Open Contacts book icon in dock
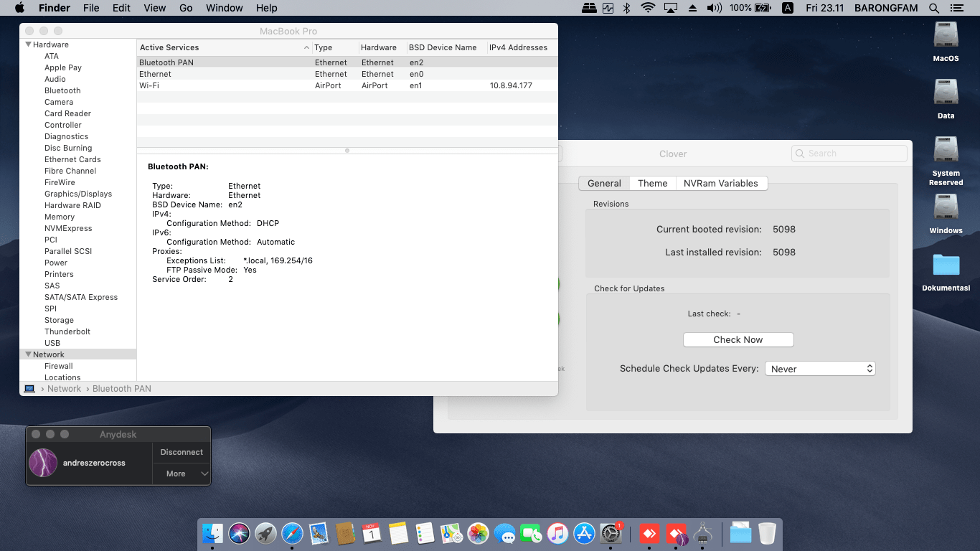This screenshot has width=980, height=551. click(x=345, y=533)
